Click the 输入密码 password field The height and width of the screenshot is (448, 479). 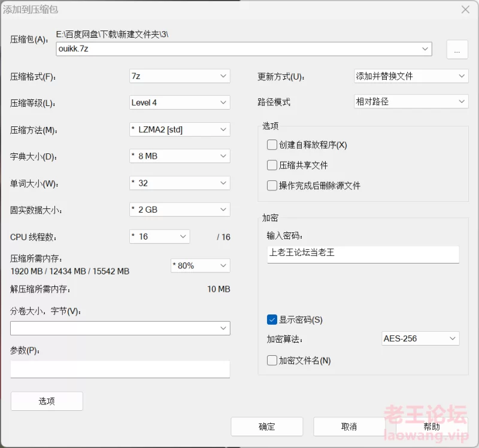[x=363, y=255]
